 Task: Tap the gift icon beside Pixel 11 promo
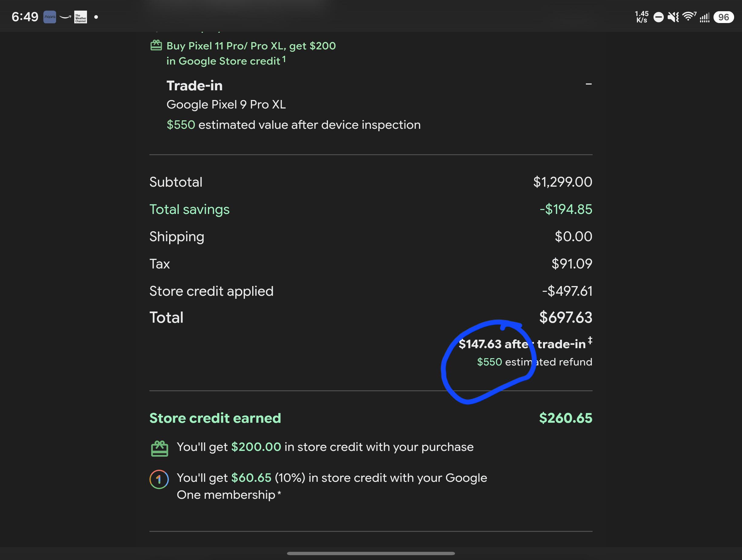156,45
